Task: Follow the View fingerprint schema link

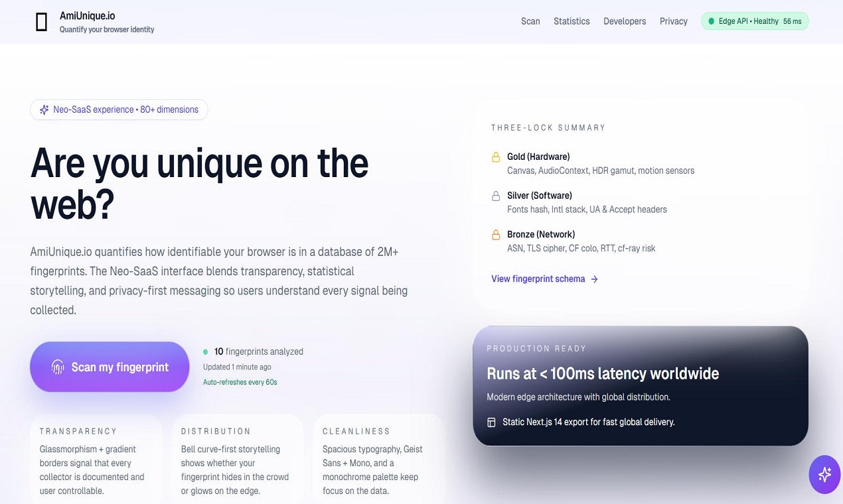Action: click(x=538, y=279)
